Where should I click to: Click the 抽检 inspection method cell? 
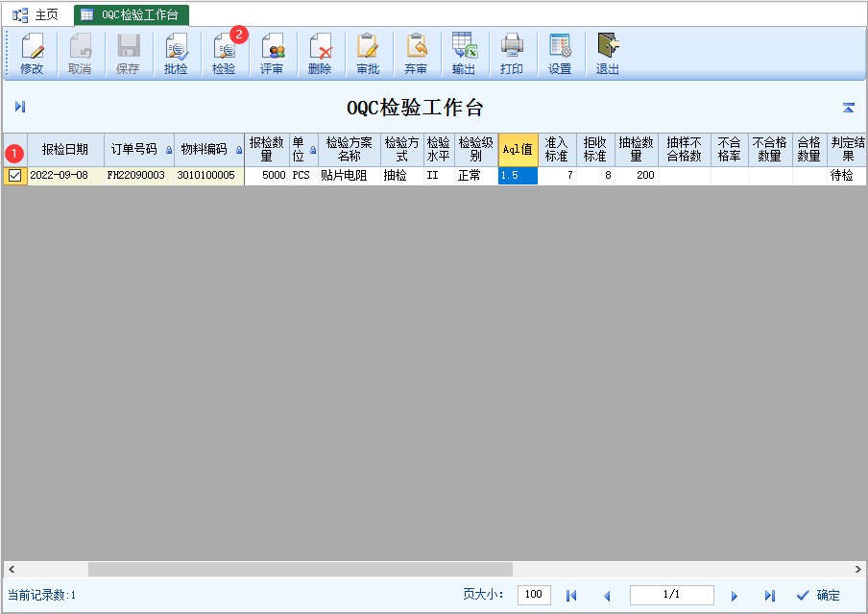coord(402,176)
